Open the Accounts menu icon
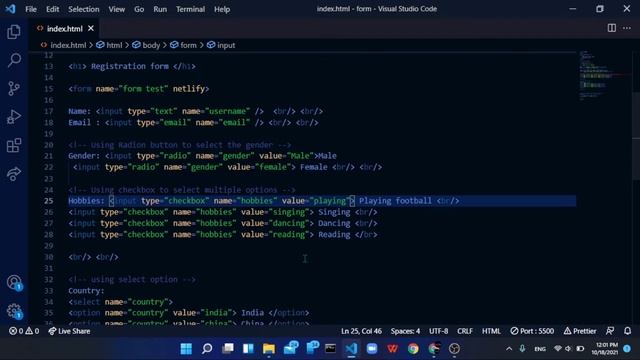Viewport: 640px width, 360px height. point(14,282)
